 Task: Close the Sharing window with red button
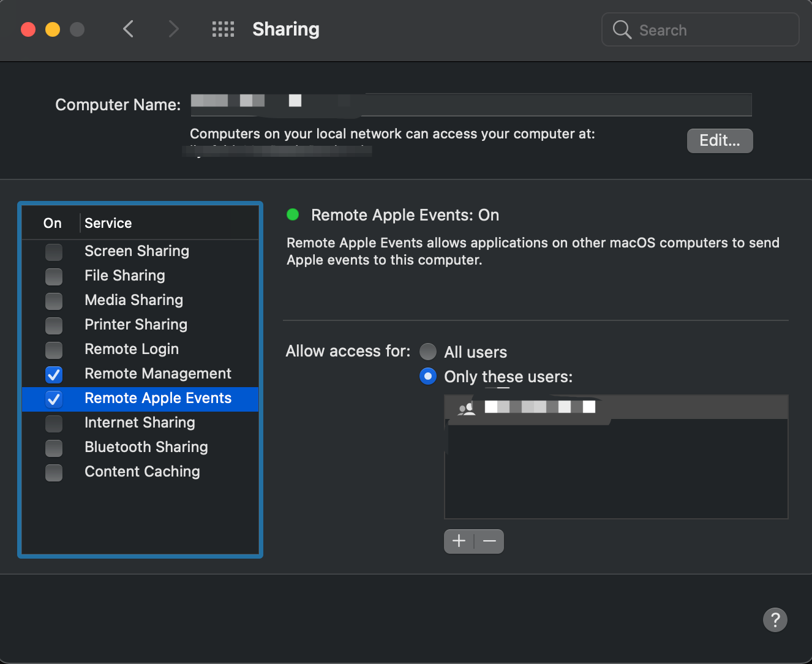[x=28, y=29]
